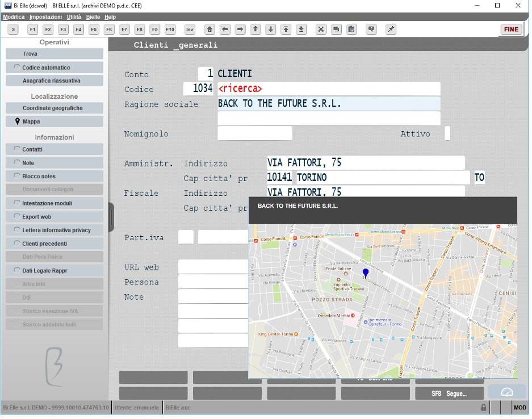The width and height of the screenshot is (532, 419).
Task: Open Anagrafica riassuntiva
Action: [x=55, y=81]
